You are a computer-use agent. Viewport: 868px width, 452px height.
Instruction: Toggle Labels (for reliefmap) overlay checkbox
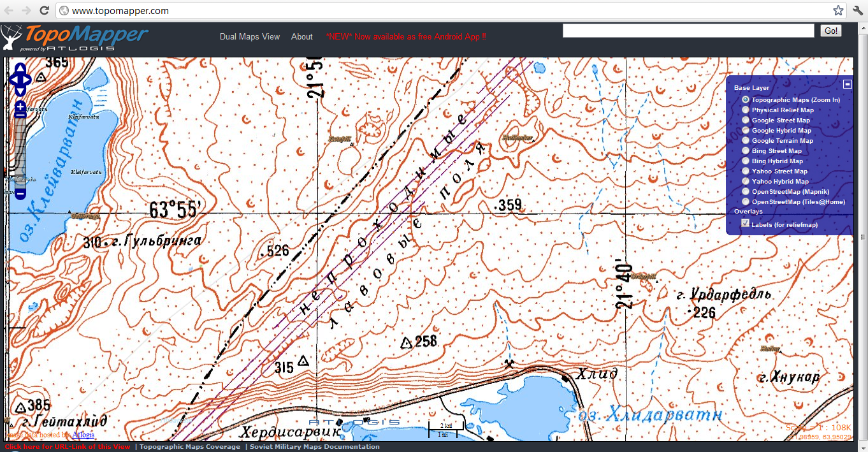pos(746,223)
